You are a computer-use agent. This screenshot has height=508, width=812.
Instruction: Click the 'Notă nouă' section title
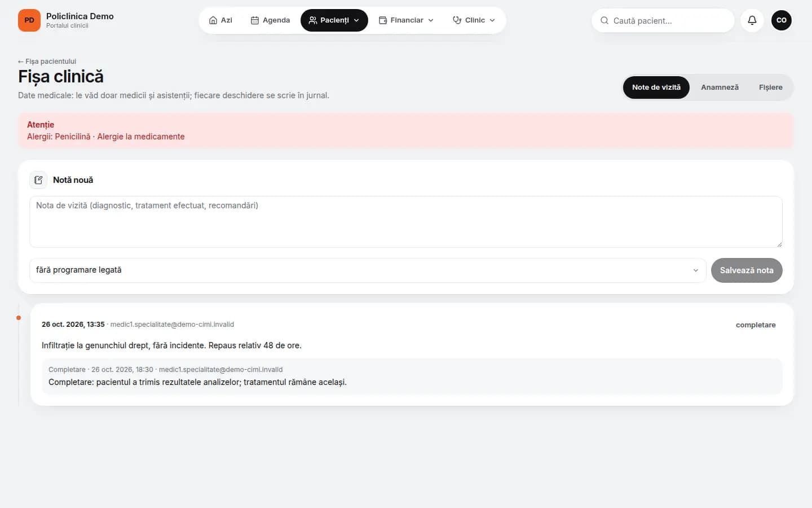[x=73, y=180]
